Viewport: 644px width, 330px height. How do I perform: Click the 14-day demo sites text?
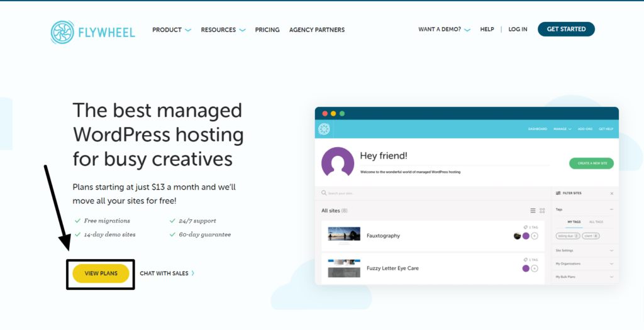(x=109, y=235)
